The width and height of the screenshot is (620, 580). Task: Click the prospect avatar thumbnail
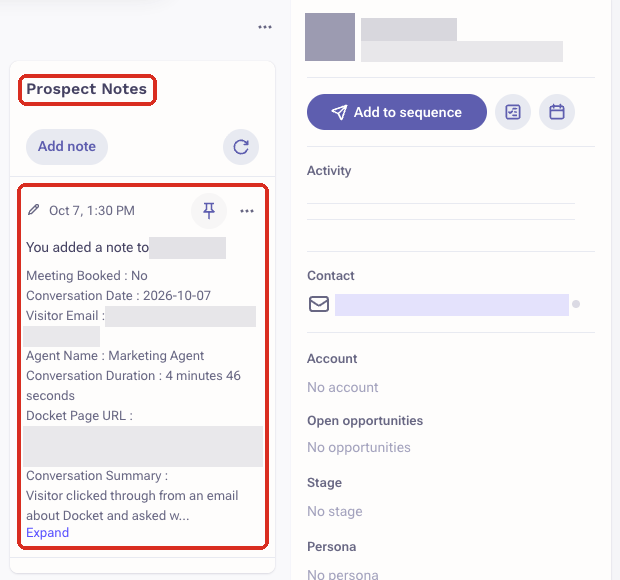pyautogui.click(x=330, y=37)
